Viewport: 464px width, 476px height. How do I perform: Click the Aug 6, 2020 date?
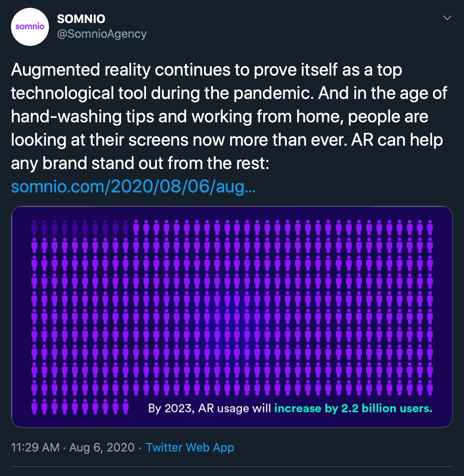[x=102, y=447]
